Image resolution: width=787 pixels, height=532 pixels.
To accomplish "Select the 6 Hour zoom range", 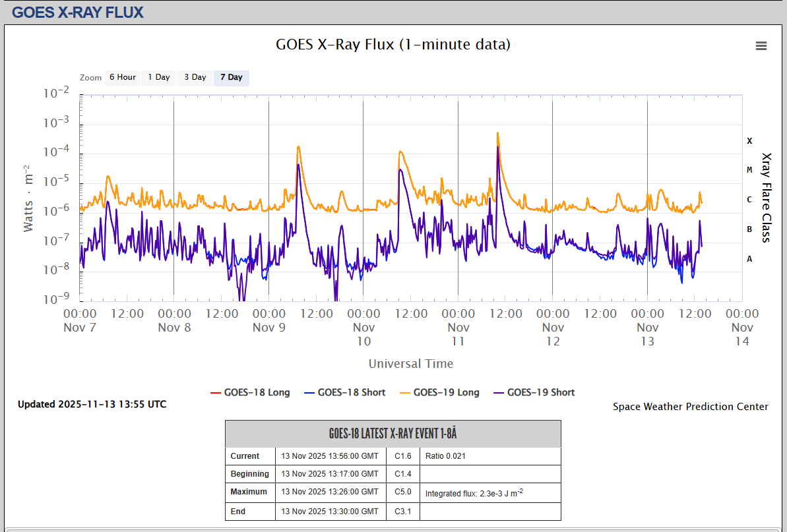I will (122, 78).
